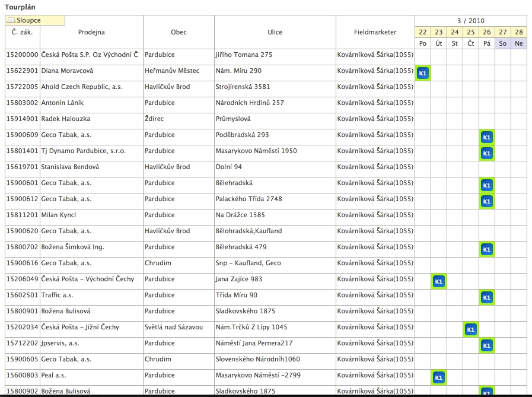Viewport: 532px width, 397px height.
Task: Click the Sloupce button's small icon
Action: (x=11, y=20)
